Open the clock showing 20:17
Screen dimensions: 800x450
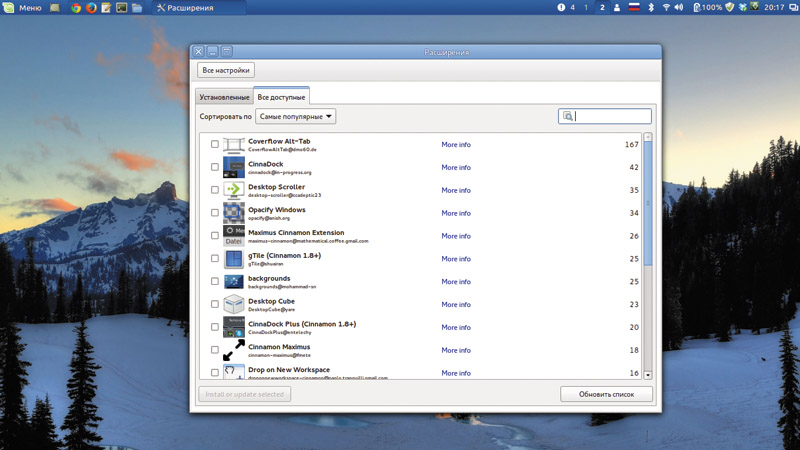point(774,8)
